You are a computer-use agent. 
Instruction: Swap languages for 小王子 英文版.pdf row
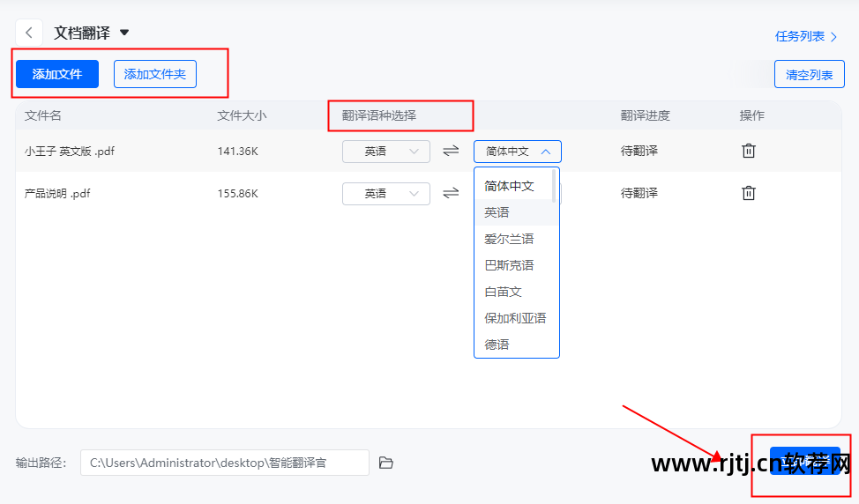(451, 151)
